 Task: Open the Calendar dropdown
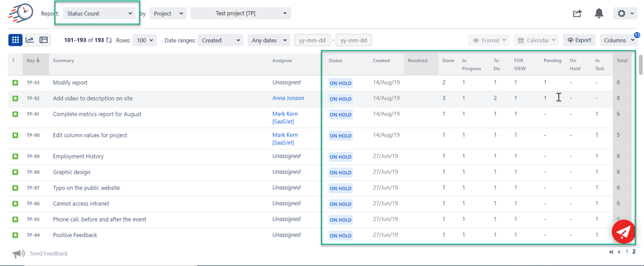pyautogui.click(x=536, y=40)
